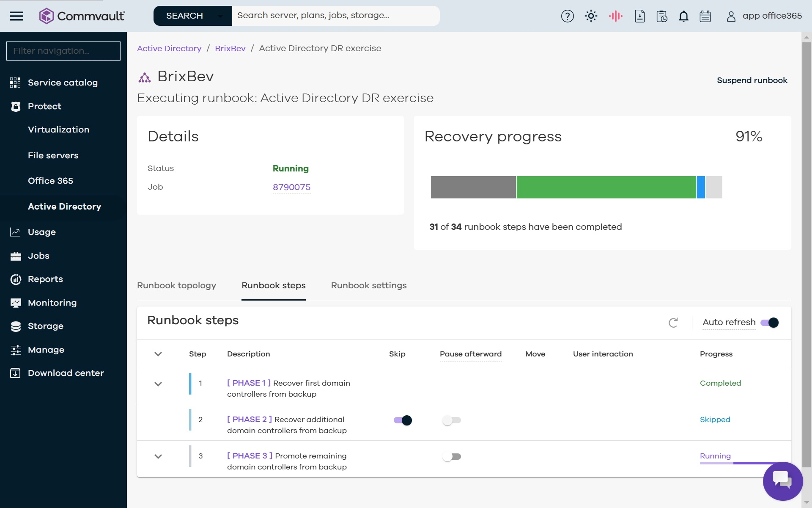Select the Runbook steps tab
Viewport: 812px width, 508px height.
(274, 285)
